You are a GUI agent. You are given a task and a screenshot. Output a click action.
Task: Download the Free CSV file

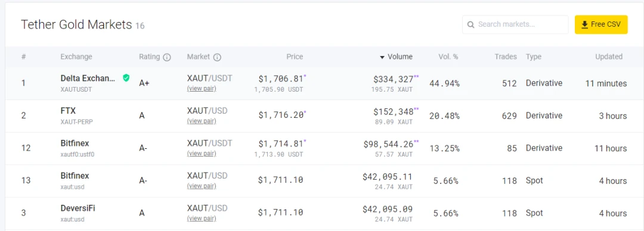click(601, 24)
